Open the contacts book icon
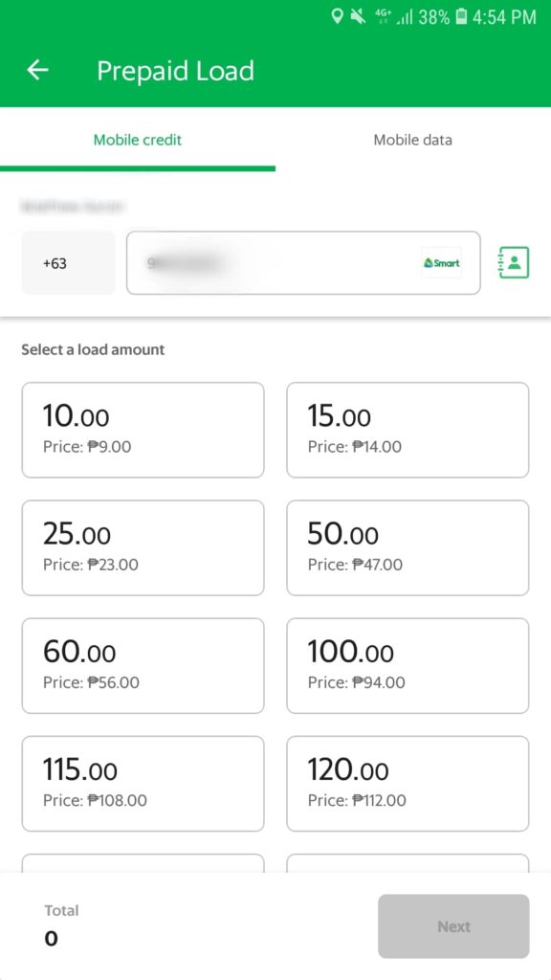 tap(514, 262)
